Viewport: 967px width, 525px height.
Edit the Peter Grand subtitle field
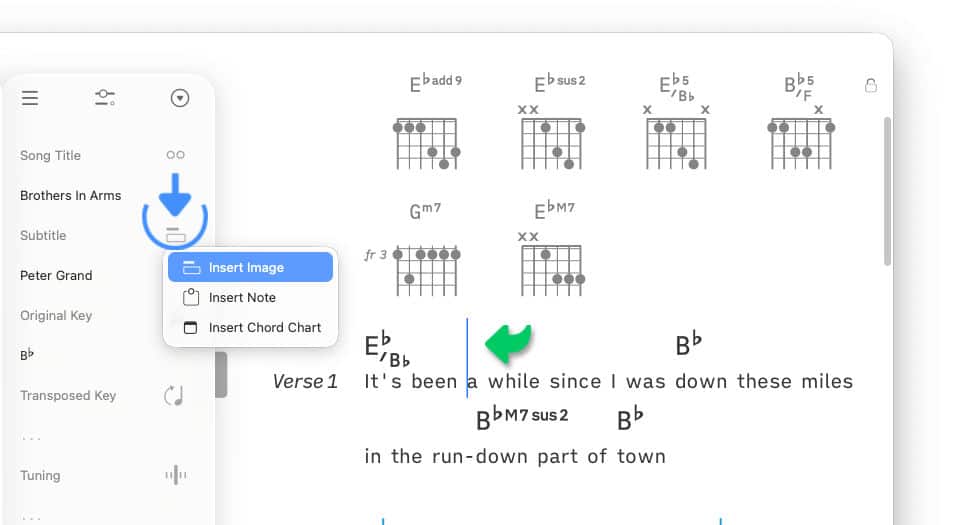56,275
